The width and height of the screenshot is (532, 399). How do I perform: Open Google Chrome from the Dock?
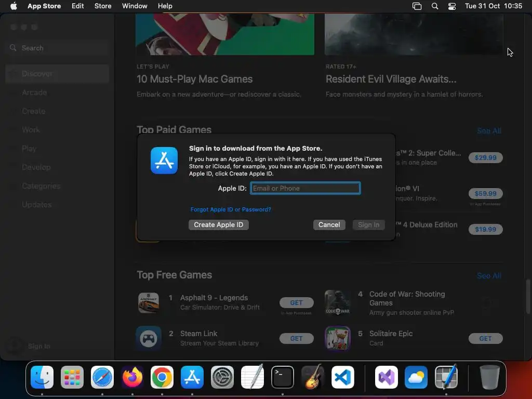[x=162, y=377]
